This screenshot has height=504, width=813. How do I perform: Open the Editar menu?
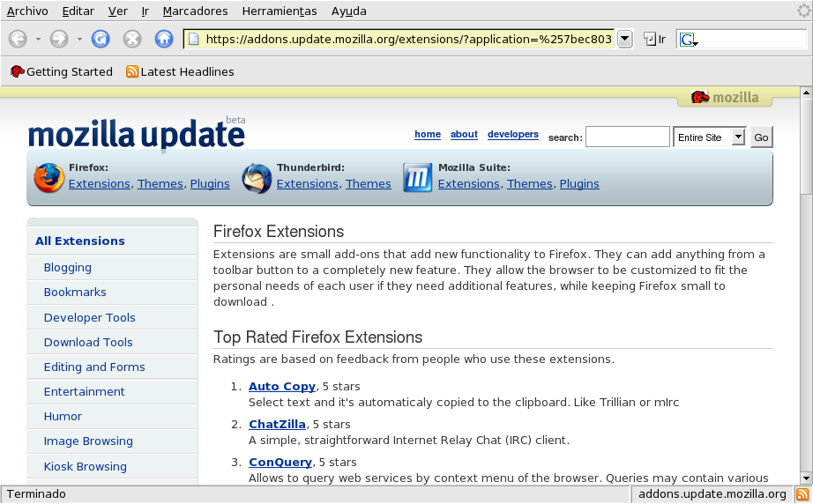tap(78, 11)
